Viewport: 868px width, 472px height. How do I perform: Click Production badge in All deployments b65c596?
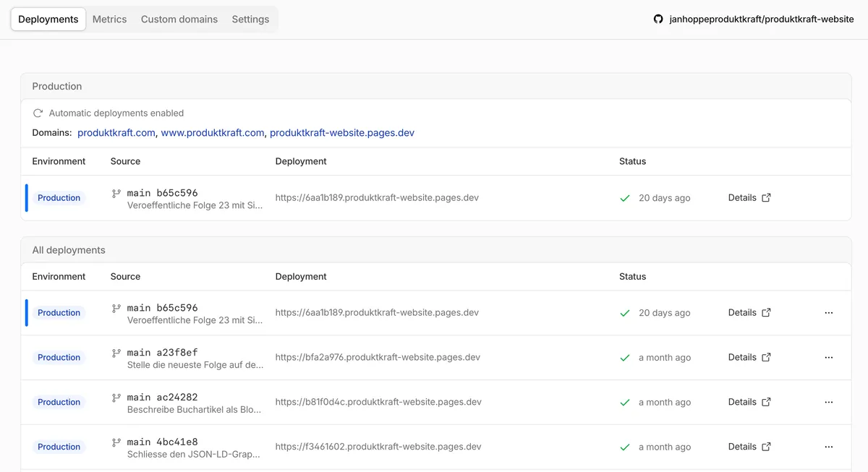pyautogui.click(x=59, y=313)
